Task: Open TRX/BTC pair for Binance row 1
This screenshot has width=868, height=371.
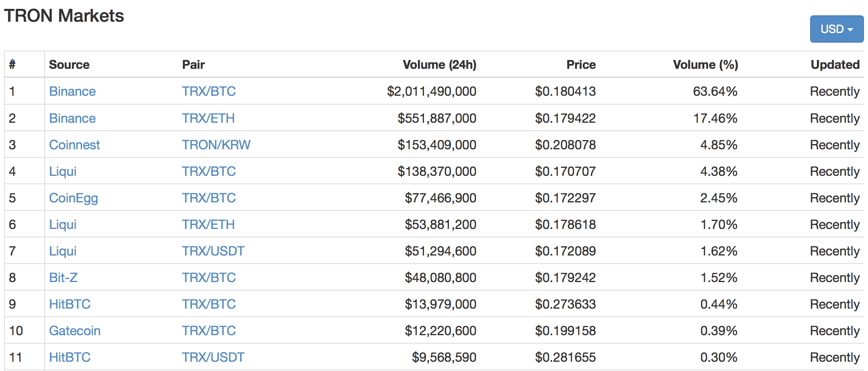Action: pyautogui.click(x=209, y=91)
